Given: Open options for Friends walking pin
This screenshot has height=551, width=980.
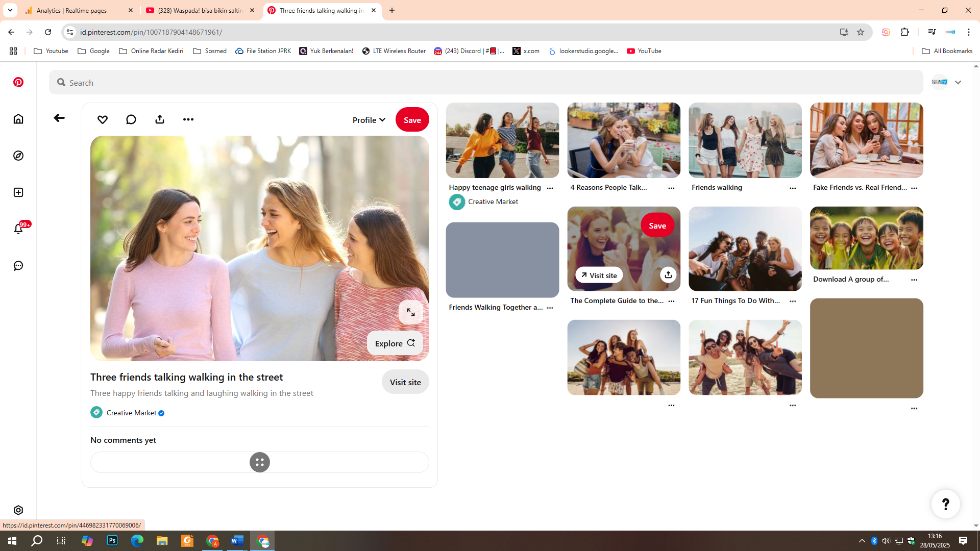Looking at the screenshot, I should 793,188.
